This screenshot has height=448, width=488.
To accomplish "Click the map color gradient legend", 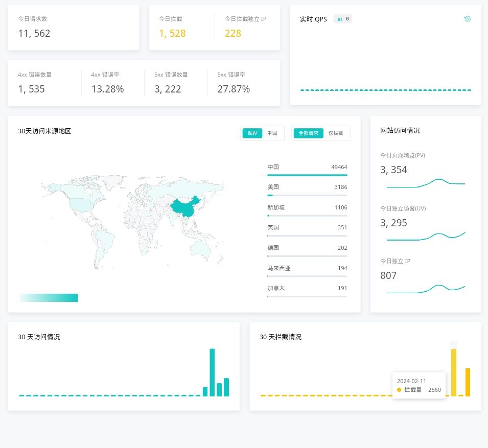I will [x=49, y=298].
